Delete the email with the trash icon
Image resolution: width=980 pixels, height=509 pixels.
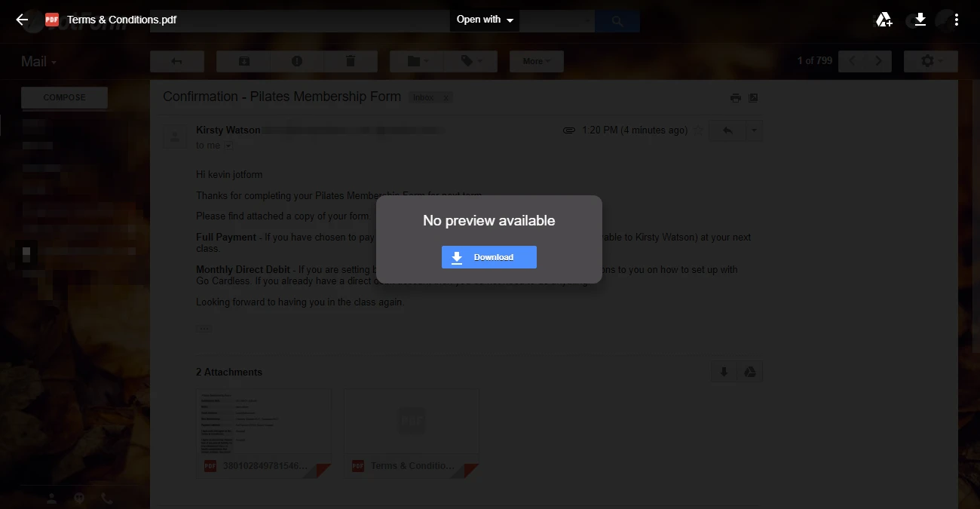click(x=351, y=61)
